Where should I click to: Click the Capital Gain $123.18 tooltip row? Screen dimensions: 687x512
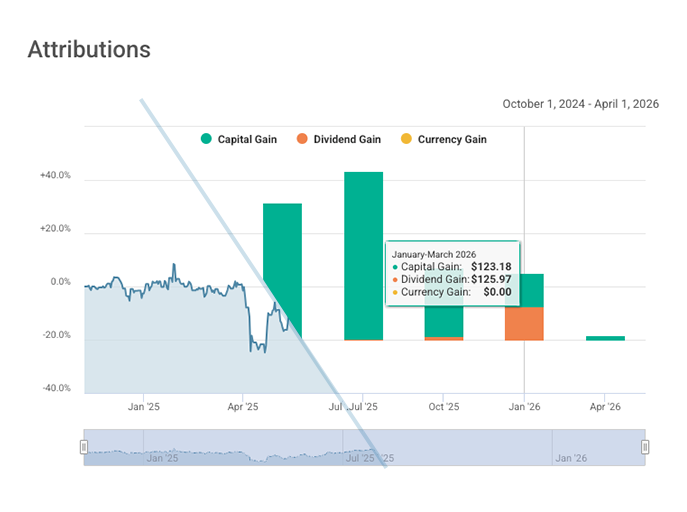[452, 266]
